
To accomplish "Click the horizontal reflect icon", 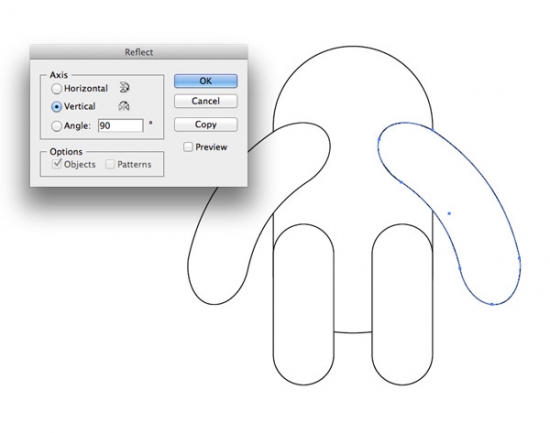I will click(124, 87).
